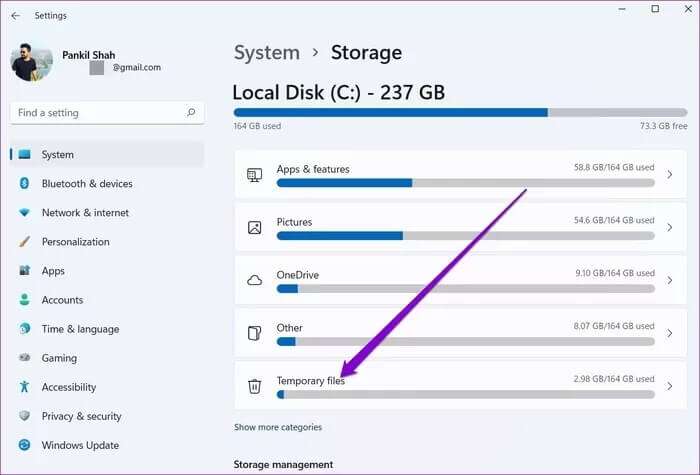Viewport: 700px width, 475px height.
Task: Expand Other category chevron
Action: (670, 333)
